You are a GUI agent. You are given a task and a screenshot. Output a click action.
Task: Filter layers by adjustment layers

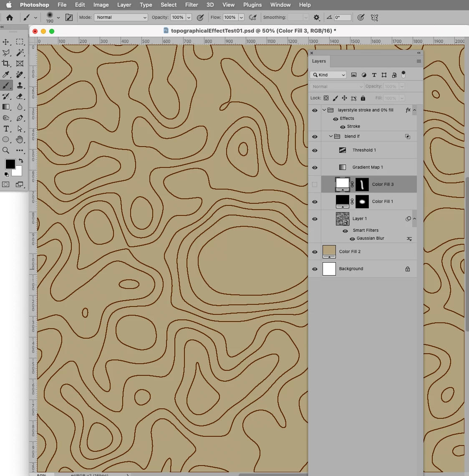tap(364, 75)
